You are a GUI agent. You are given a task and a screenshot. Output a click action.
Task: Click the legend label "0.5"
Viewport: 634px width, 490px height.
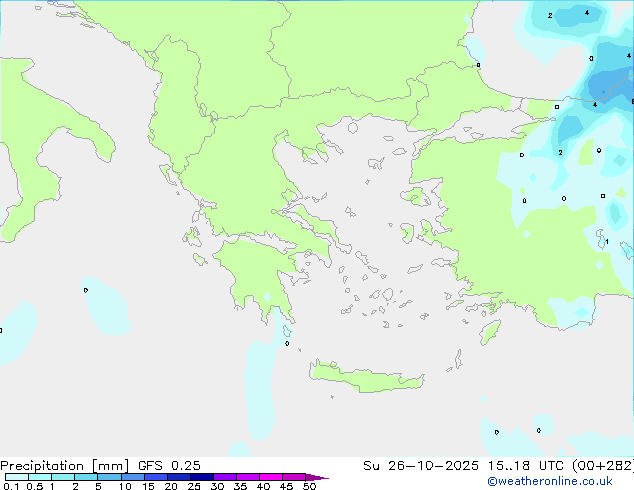click(x=34, y=486)
